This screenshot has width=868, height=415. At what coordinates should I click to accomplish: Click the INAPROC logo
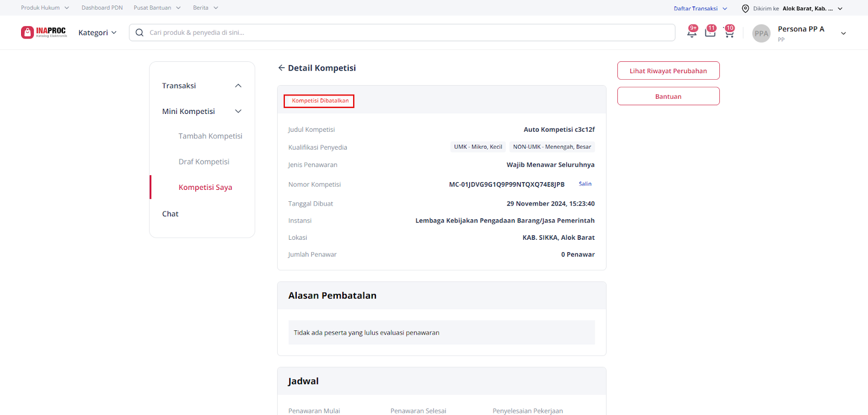click(x=44, y=33)
